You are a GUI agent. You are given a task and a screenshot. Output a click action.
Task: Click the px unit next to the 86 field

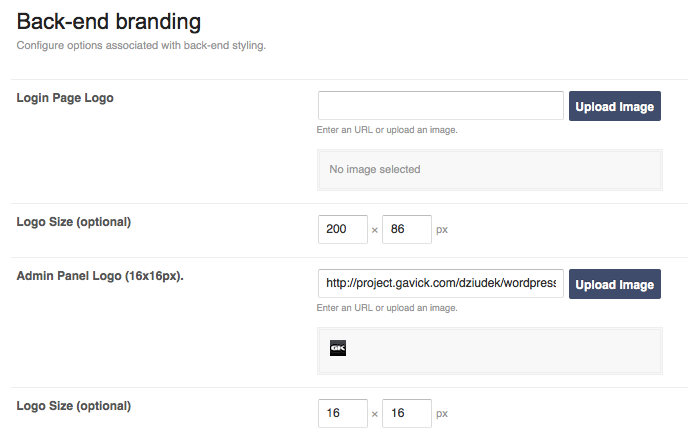click(442, 230)
